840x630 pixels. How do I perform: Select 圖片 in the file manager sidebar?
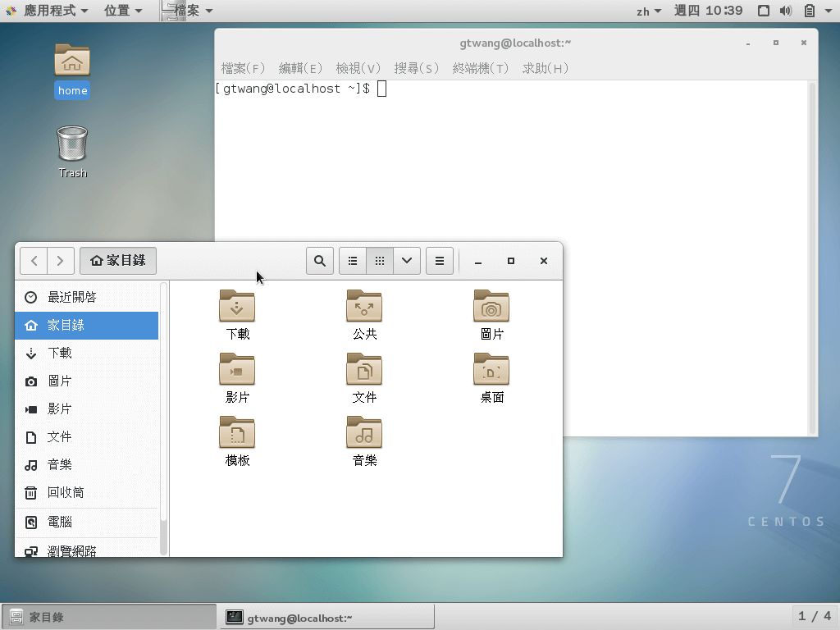[61, 381]
